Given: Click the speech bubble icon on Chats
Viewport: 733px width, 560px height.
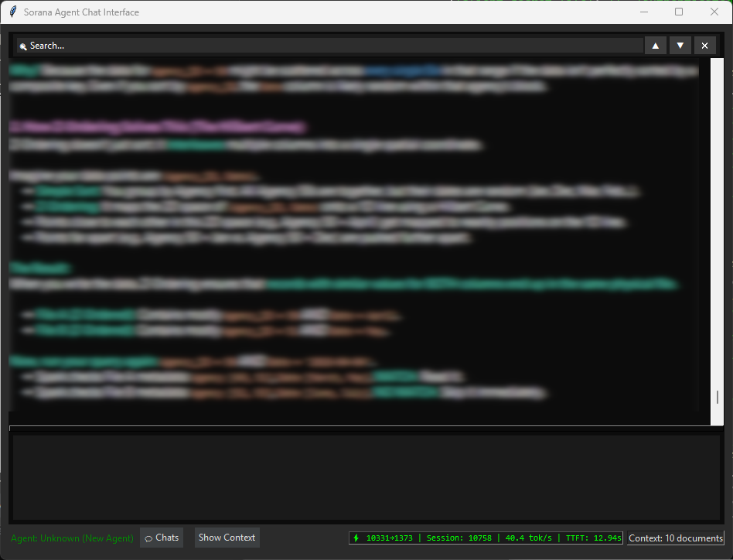Looking at the screenshot, I should click(148, 538).
